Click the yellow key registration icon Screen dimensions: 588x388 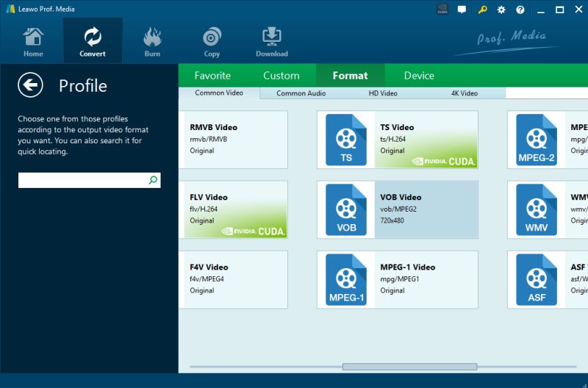click(482, 10)
